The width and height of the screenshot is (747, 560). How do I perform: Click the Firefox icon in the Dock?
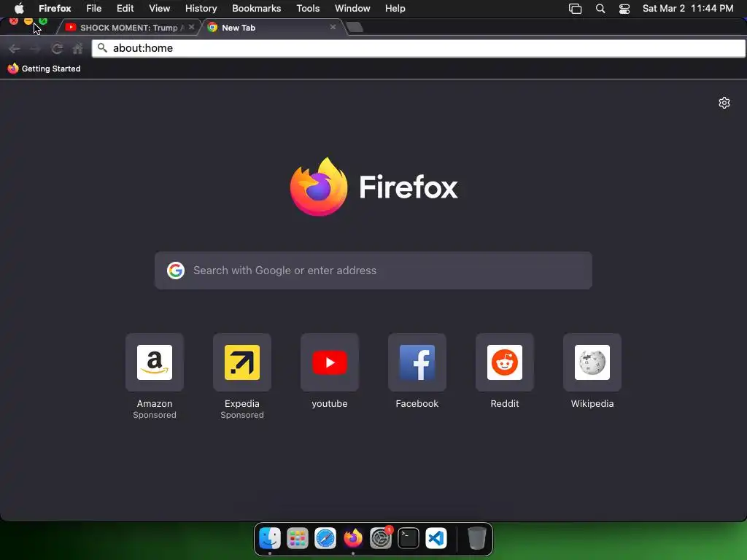tap(353, 538)
